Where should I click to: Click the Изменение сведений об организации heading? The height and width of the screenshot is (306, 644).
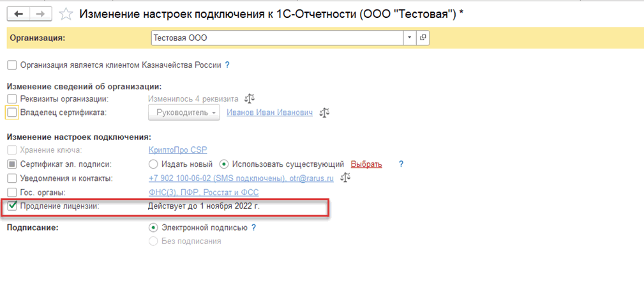pos(85,87)
